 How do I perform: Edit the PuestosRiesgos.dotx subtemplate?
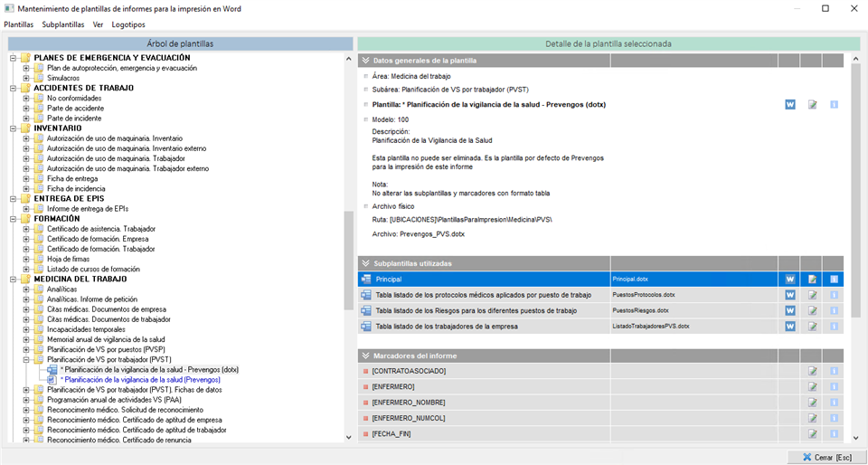[812, 310]
